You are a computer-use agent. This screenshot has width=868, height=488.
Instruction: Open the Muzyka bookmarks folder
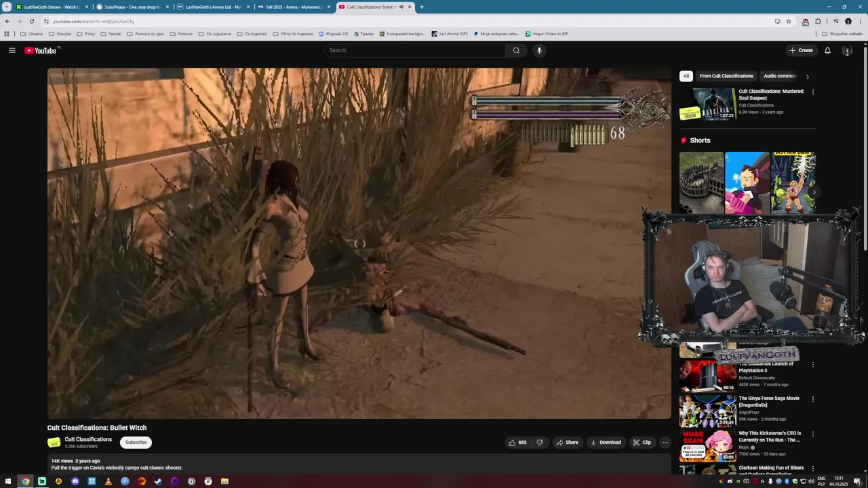tap(60, 33)
